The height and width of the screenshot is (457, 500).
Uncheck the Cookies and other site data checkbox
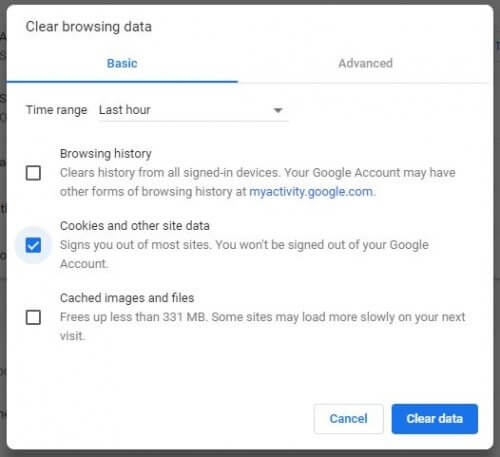coord(33,245)
